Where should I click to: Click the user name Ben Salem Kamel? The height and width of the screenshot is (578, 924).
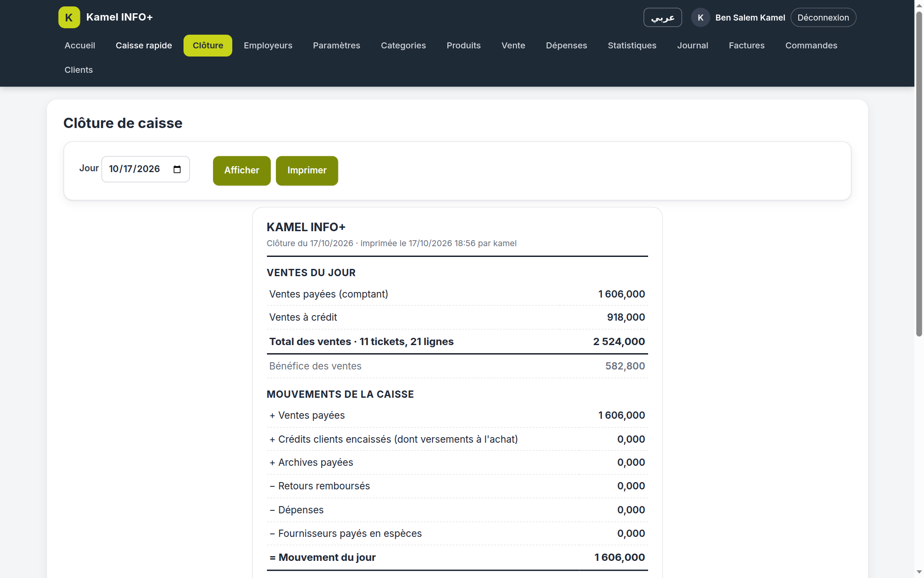(750, 18)
